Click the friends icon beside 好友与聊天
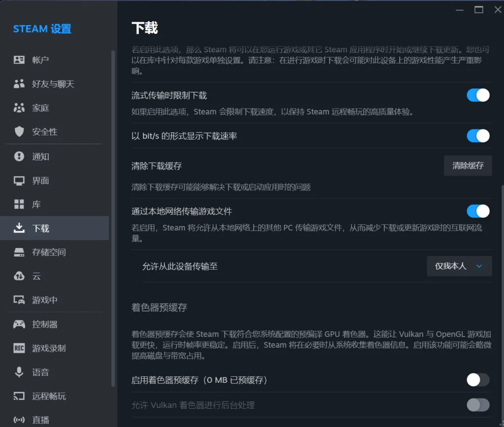504x427 pixels. [x=19, y=84]
